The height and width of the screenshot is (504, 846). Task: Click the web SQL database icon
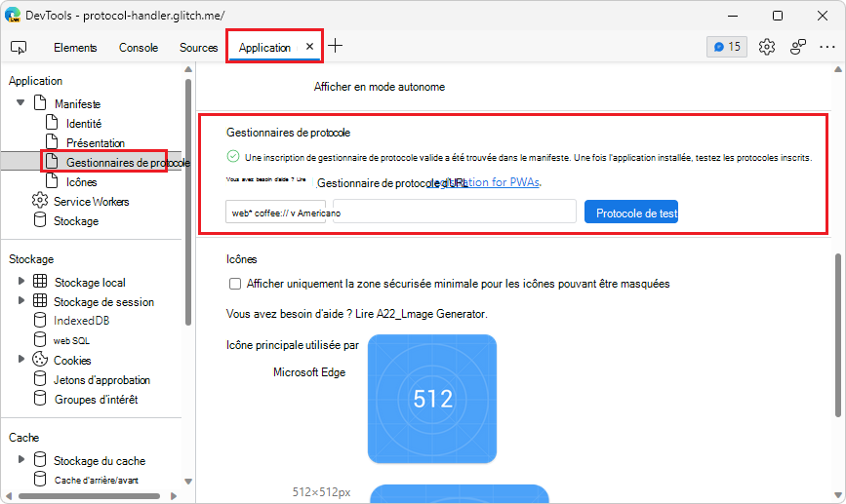pos(40,339)
